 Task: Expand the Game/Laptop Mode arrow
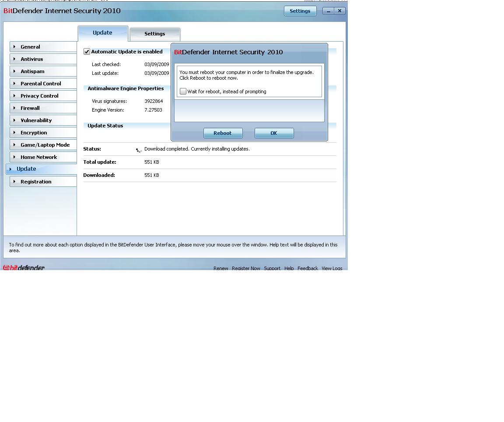(x=14, y=144)
